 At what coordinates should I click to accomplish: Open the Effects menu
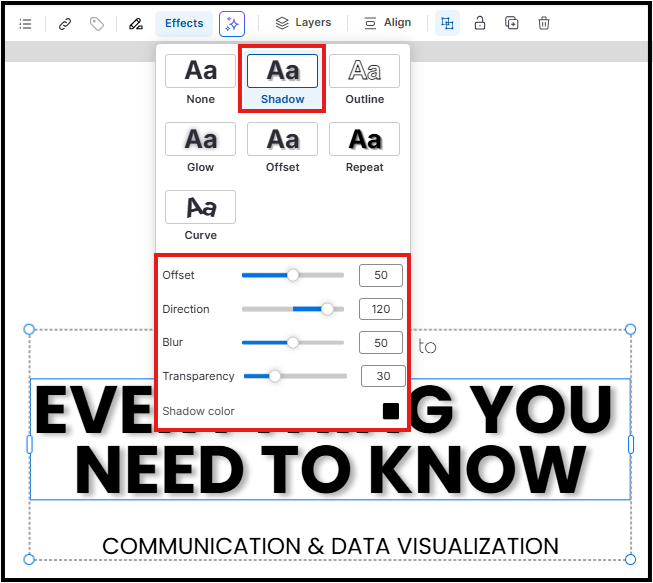click(x=184, y=23)
